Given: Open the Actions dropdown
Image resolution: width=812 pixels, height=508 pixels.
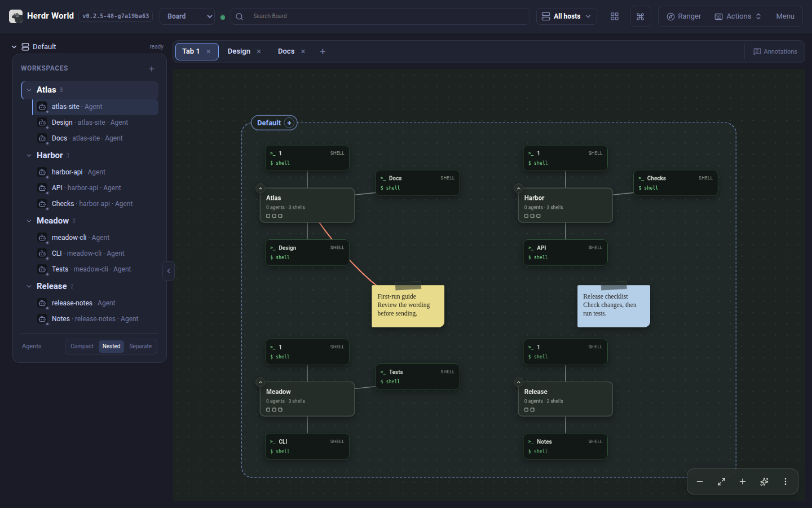Looking at the screenshot, I should (x=738, y=16).
